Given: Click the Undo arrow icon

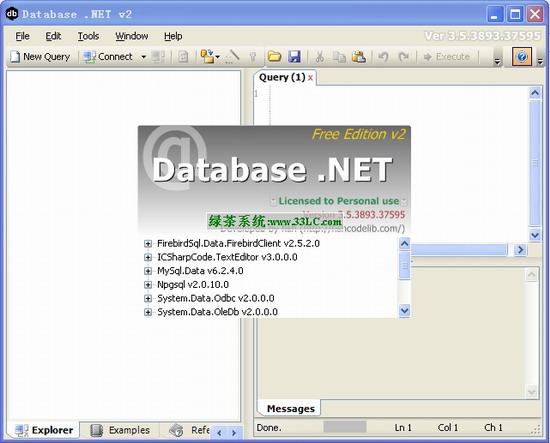Looking at the screenshot, I should [x=383, y=57].
